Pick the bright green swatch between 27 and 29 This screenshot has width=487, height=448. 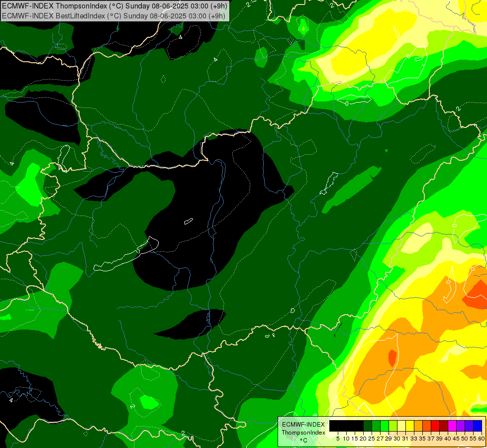[385, 426]
